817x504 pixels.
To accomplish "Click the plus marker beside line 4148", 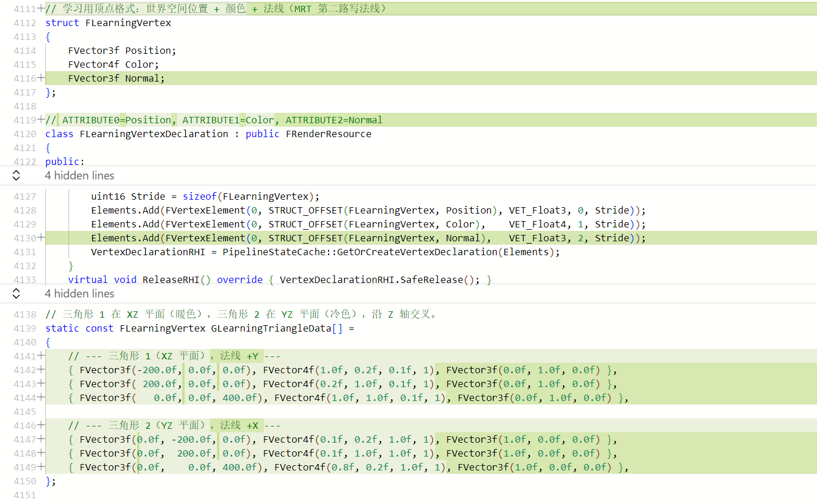I will coord(41,453).
